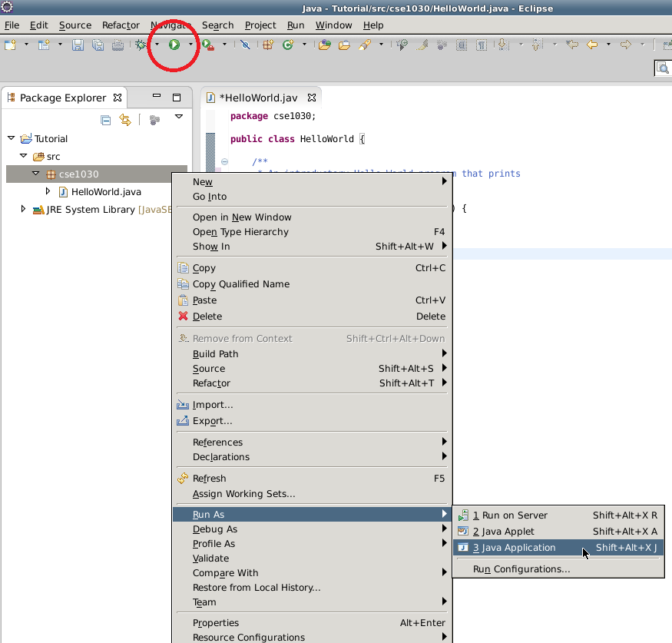Click the Next Annotation down-arrow icon
The image size is (672, 643).
click(x=504, y=45)
